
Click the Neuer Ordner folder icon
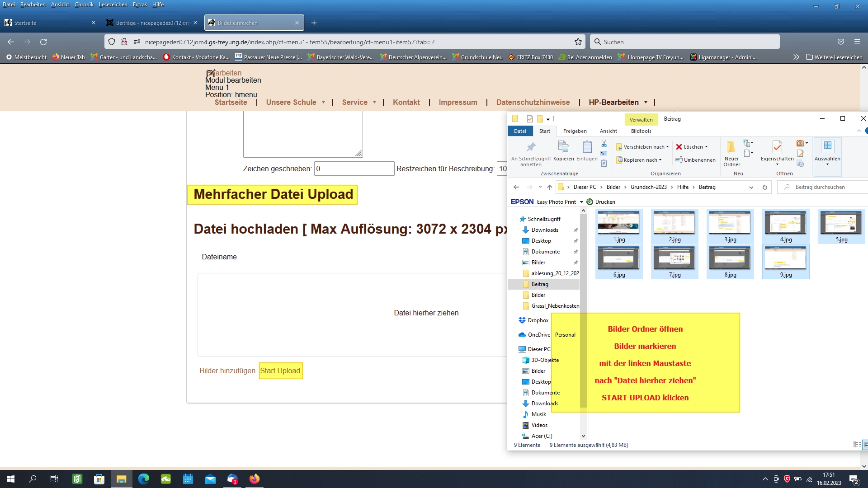(x=731, y=148)
